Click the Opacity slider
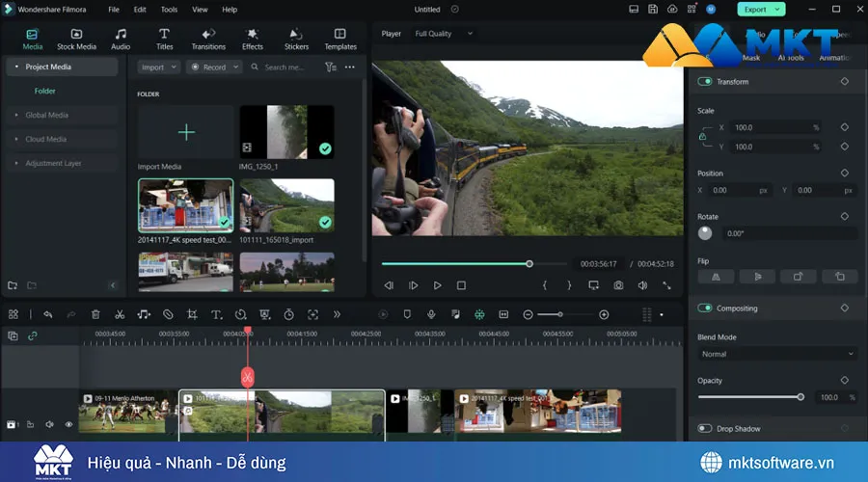The image size is (868, 482). point(750,397)
